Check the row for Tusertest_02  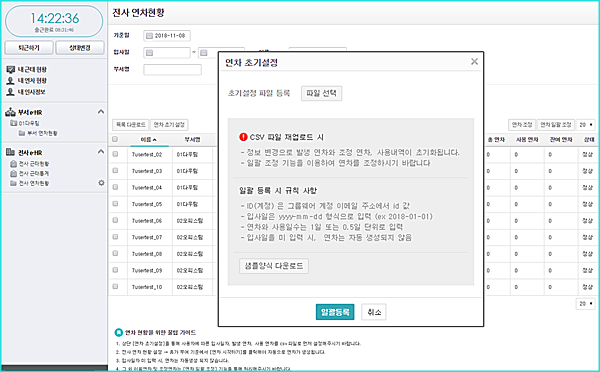click(x=115, y=154)
